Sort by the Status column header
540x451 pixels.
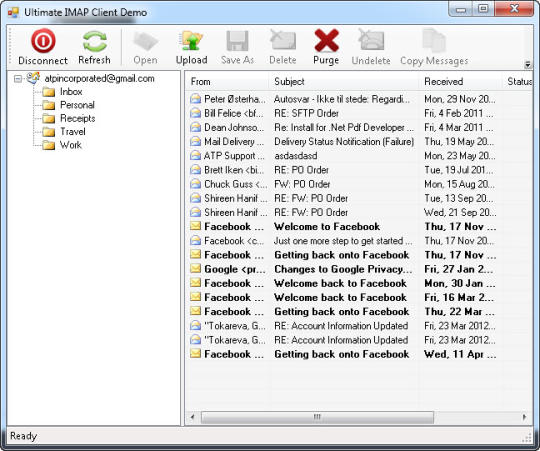tap(518, 82)
